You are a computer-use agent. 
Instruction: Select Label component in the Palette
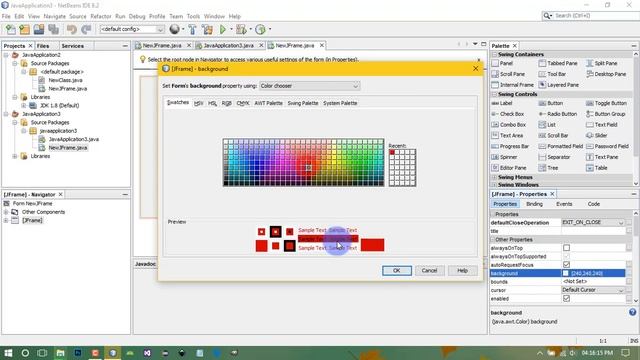tap(502, 103)
